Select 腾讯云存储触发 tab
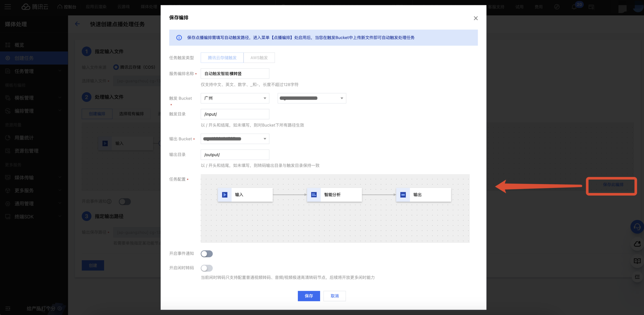Image resolution: width=644 pixels, height=315 pixels. coord(222,58)
